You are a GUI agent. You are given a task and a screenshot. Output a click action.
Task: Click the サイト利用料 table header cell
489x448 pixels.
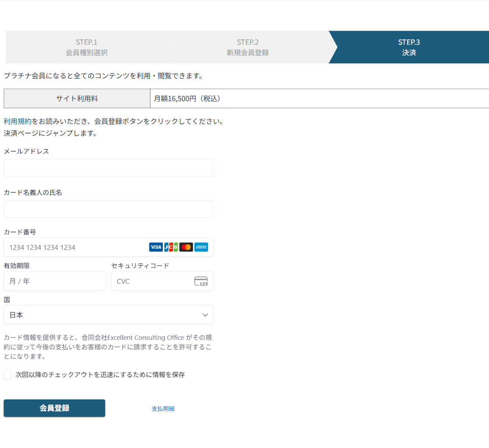(x=77, y=99)
